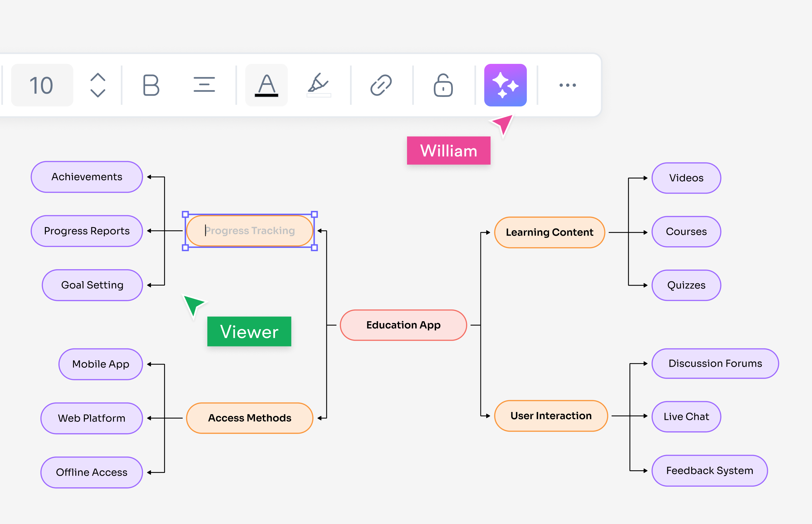Click the Progress Tracking text box
Viewport: 812px width, 524px height.
coord(250,231)
